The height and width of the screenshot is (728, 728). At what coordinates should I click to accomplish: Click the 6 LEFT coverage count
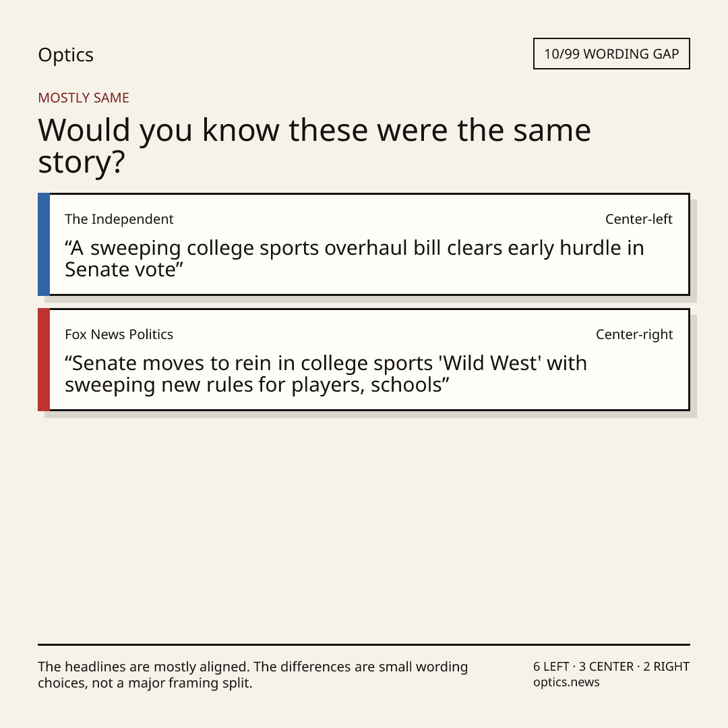point(551,667)
